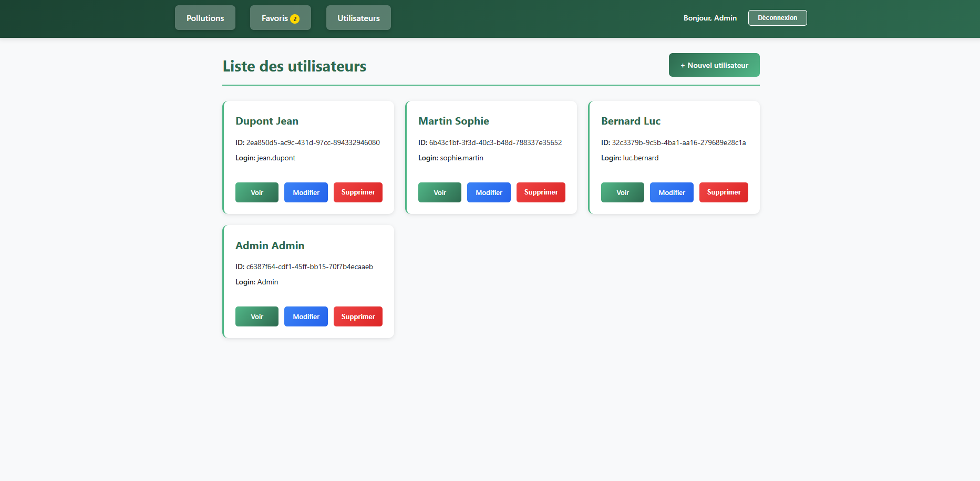View the Dupont Jean user details
Viewport: 980px width, 481px height.
(257, 192)
